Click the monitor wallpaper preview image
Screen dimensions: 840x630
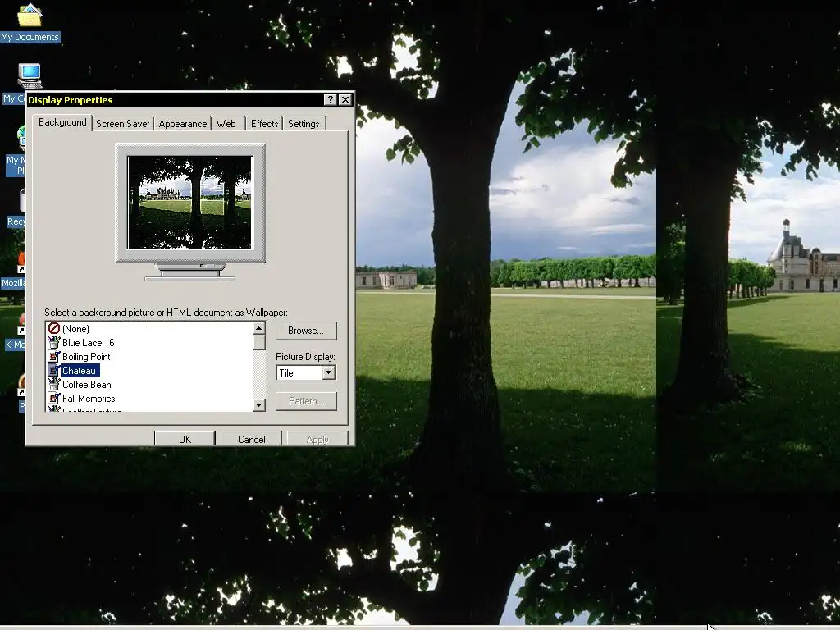coord(189,203)
